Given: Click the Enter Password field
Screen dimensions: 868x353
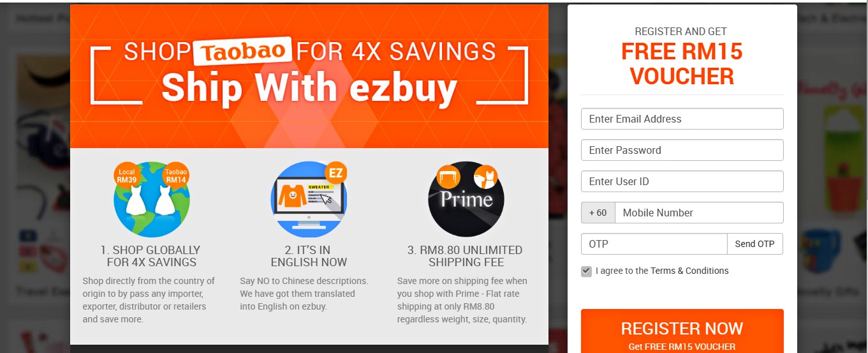Looking at the screenshot, I should (x=682, y=150).
